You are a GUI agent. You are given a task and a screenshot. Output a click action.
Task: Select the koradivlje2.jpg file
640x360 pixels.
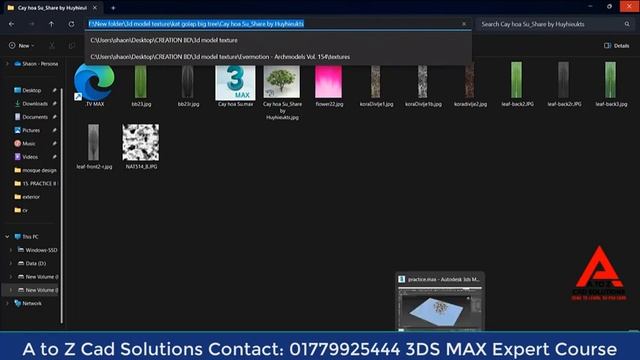click(x=470, y=86)
